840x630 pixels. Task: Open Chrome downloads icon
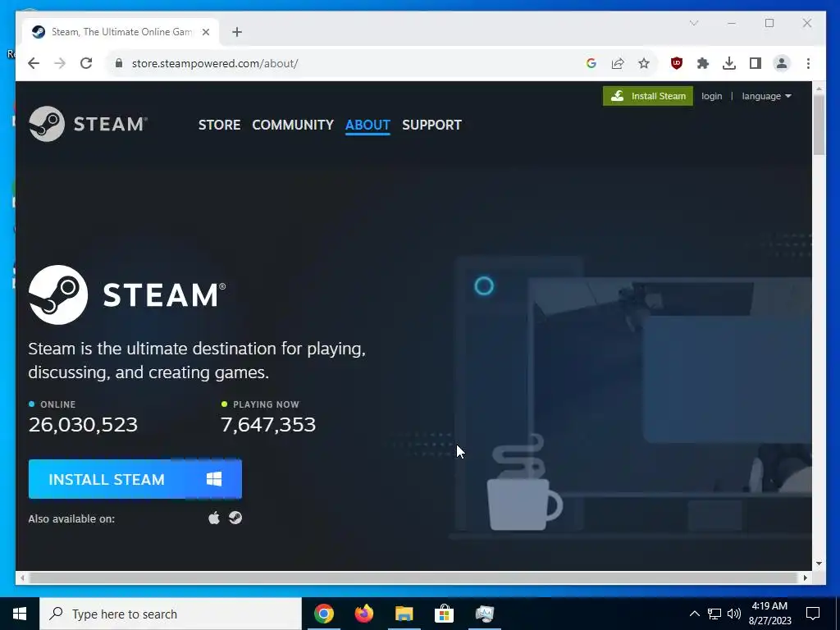[729, 63]
